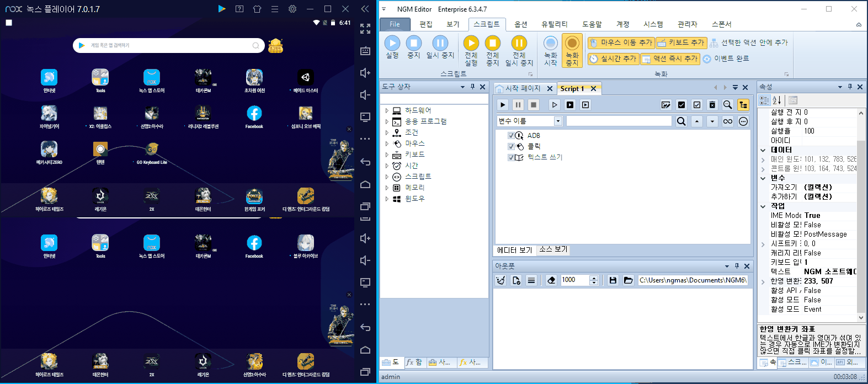
Task: Click the script editor pause icon
Action: (x=518, y=105)
